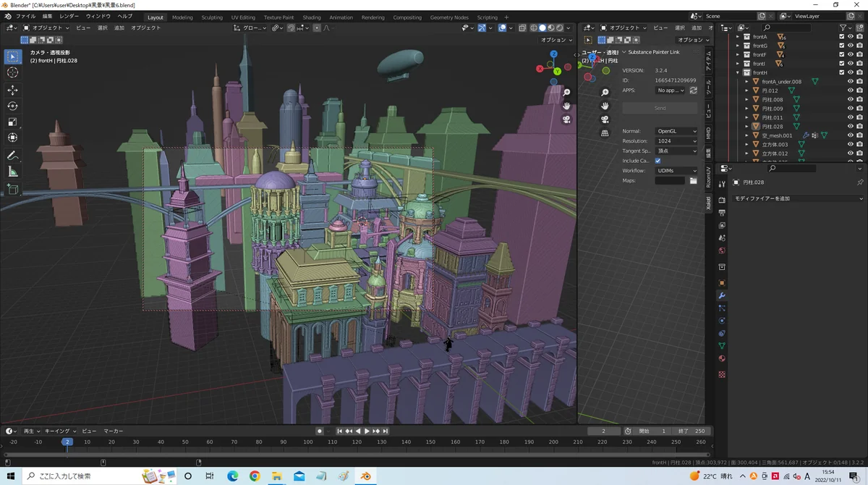Activate the Annotate pencil tool
This screenshot has height=485, width=868.
click(x=12, y=156)
